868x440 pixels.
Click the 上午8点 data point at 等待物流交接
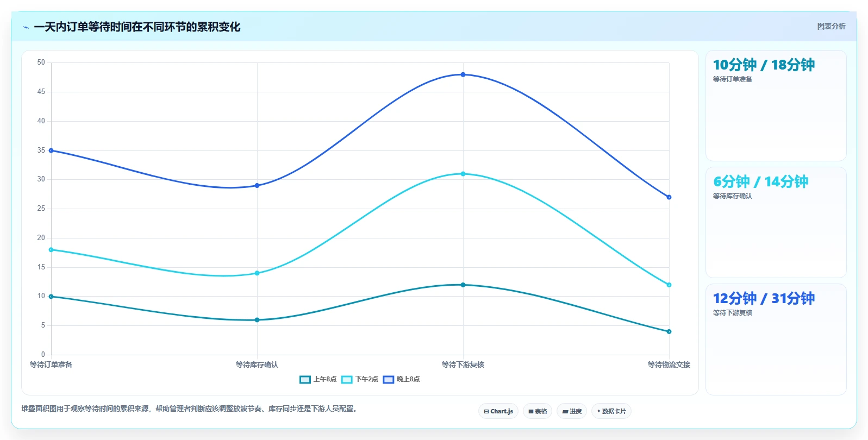tap(669, 331)
